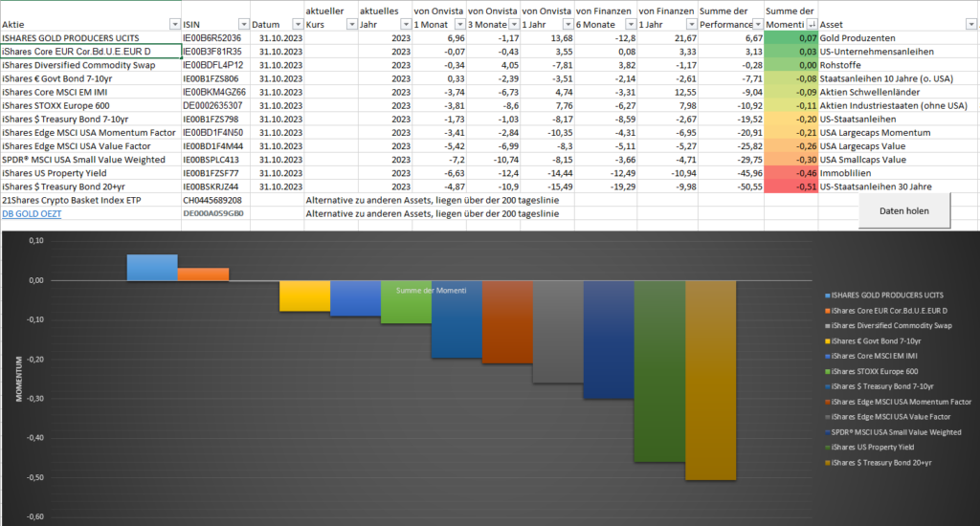Select performance sum cell -50,55

730,186
